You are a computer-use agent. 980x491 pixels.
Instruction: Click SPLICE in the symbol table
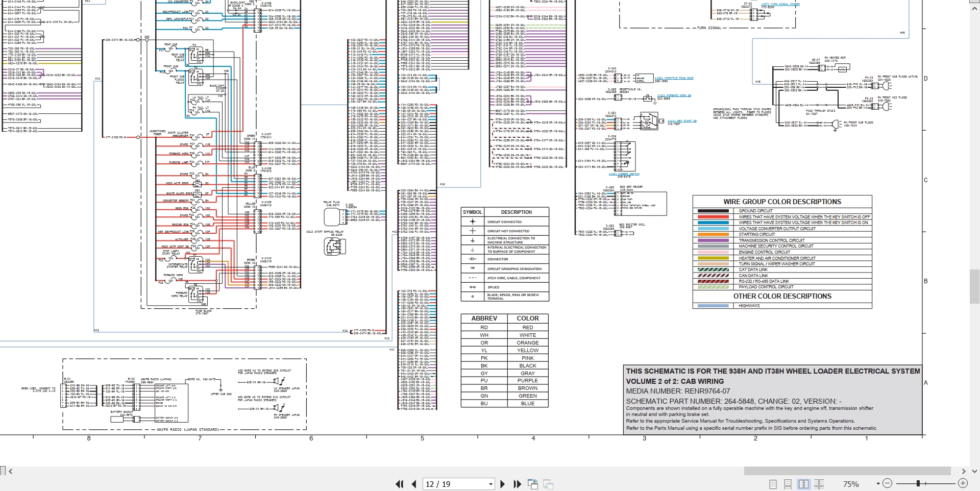coord(494,287)
